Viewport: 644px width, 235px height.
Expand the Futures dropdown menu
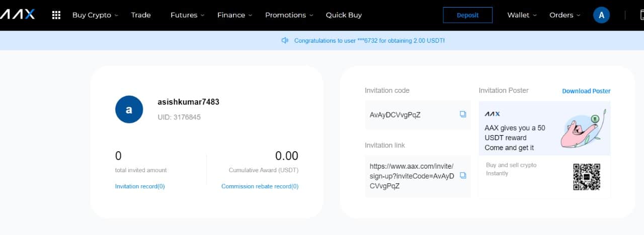[x=187, y=15]
